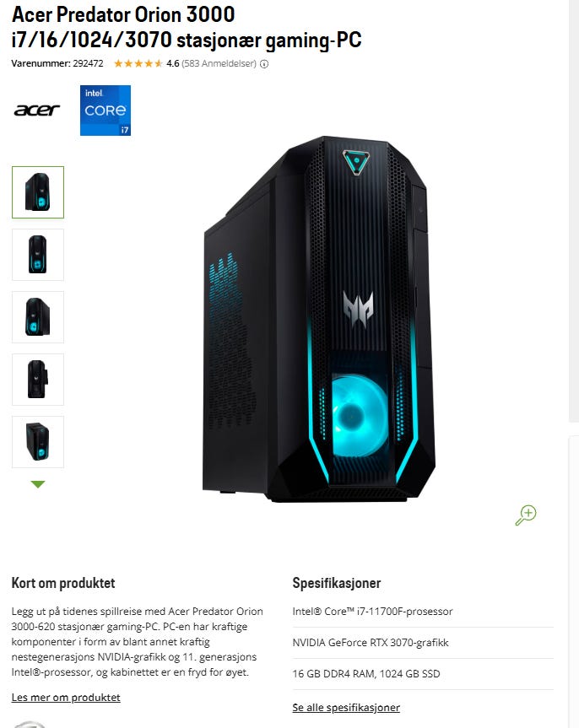
Task: Select the first product thumbnail
Action: point(38,192)
